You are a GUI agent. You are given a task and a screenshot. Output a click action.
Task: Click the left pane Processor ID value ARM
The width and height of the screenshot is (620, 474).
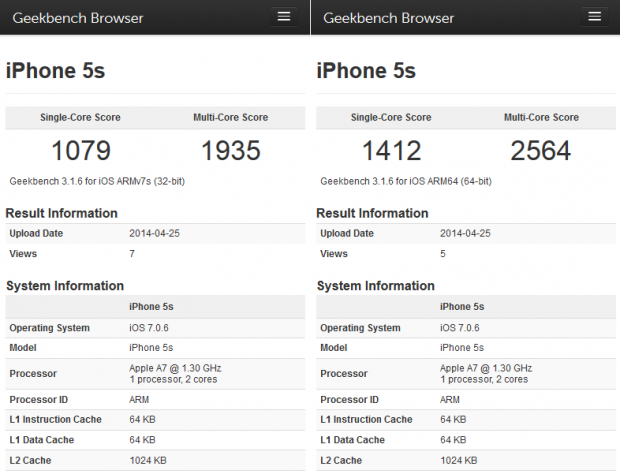(139, 400)
